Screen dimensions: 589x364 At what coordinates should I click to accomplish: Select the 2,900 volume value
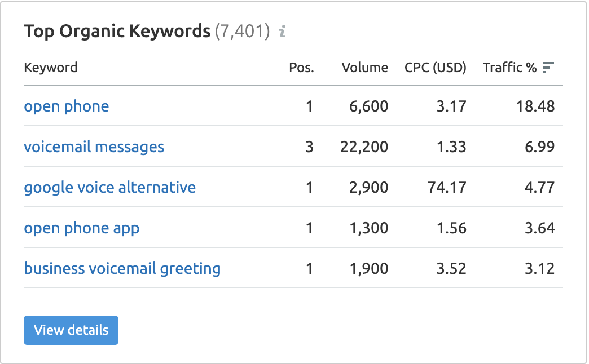369,187
